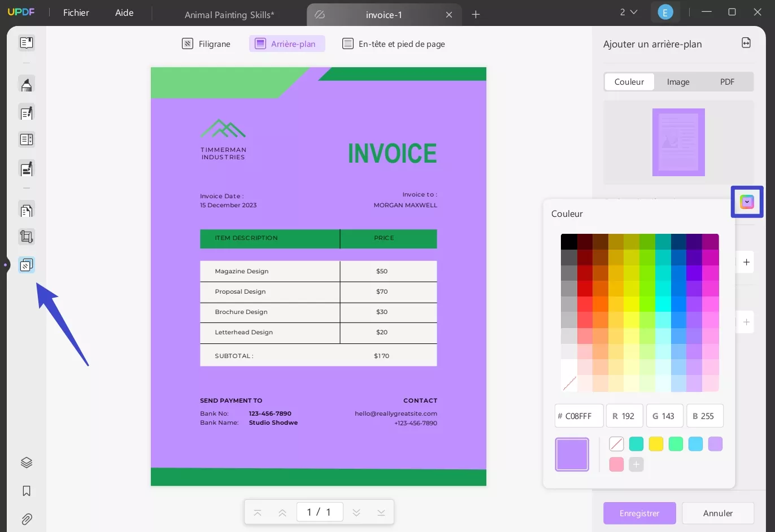Switch to invoice-1 tab

pos(384,15)
